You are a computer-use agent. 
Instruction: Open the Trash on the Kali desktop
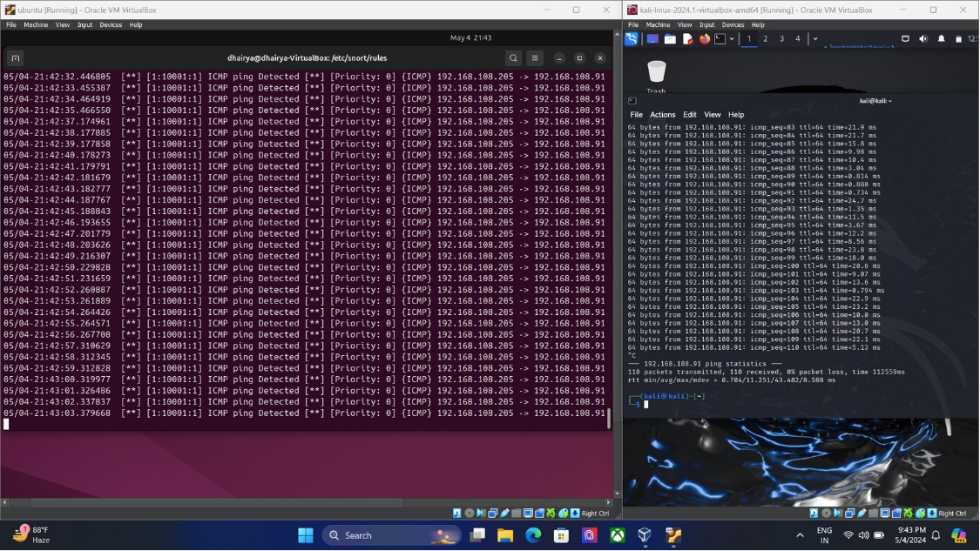click(x=656, y=73)
